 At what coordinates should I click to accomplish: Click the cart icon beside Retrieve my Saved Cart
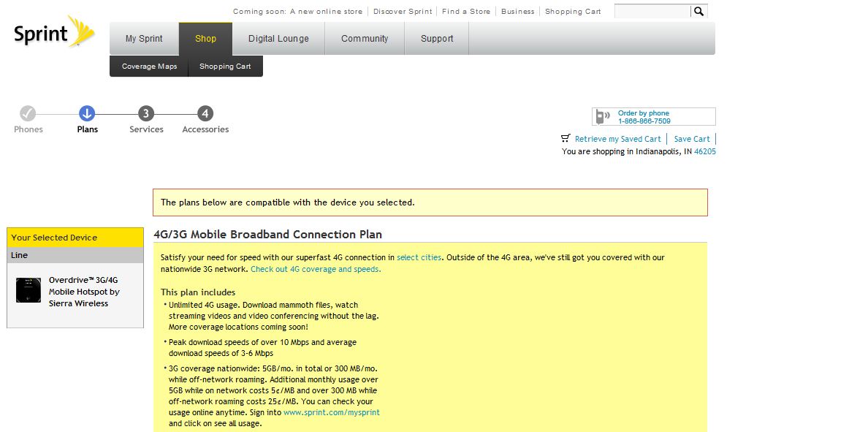tap(566, 138)
